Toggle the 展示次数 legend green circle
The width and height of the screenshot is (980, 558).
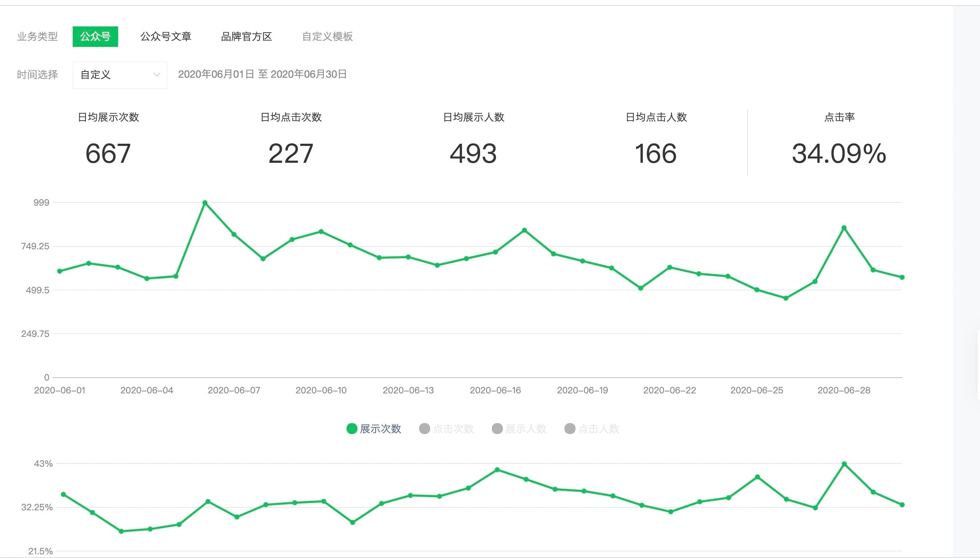pyautogui.click(x=352, y=429)
